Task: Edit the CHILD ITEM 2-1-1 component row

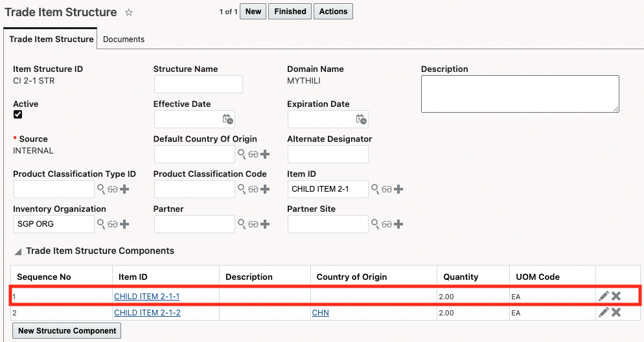Action: click(x=604, y=296)
